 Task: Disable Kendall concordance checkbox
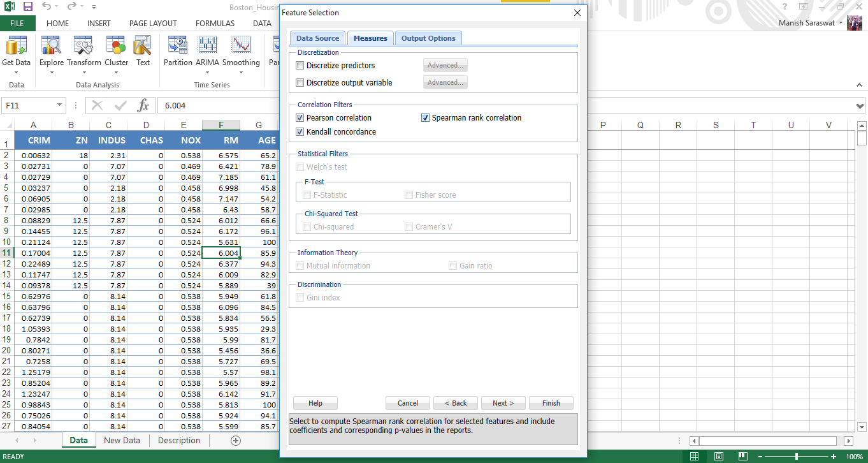click(300, 132)
